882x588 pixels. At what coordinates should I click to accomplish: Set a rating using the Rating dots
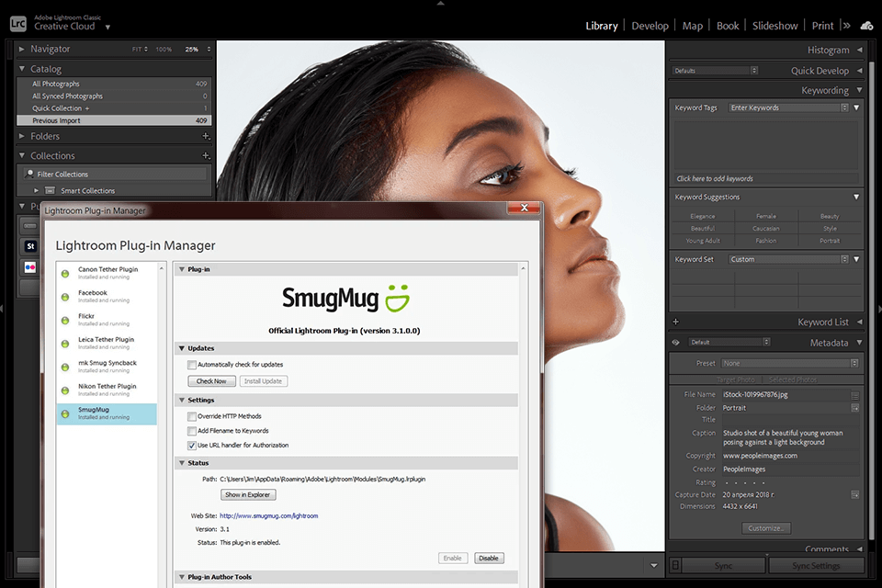tap(745, 482)
